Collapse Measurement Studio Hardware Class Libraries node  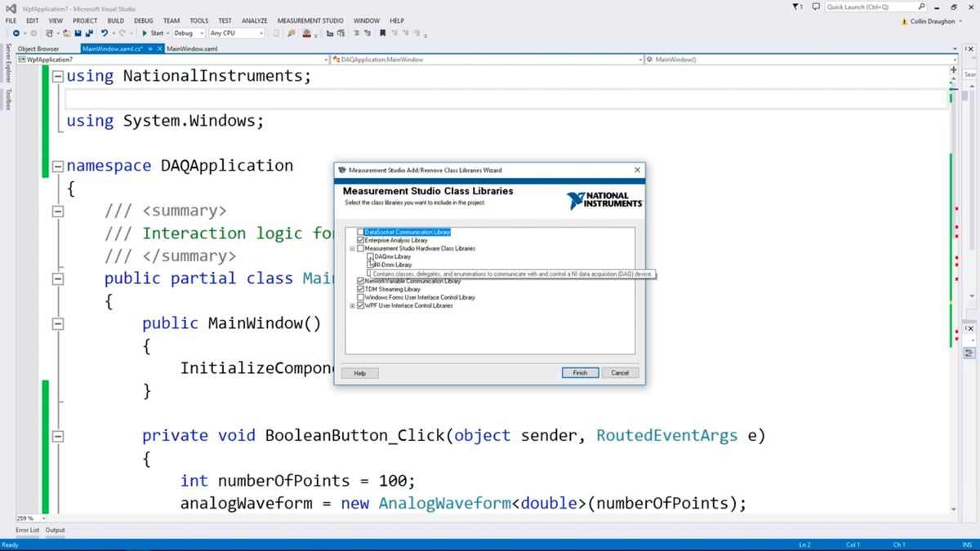[x=352, y=249]
